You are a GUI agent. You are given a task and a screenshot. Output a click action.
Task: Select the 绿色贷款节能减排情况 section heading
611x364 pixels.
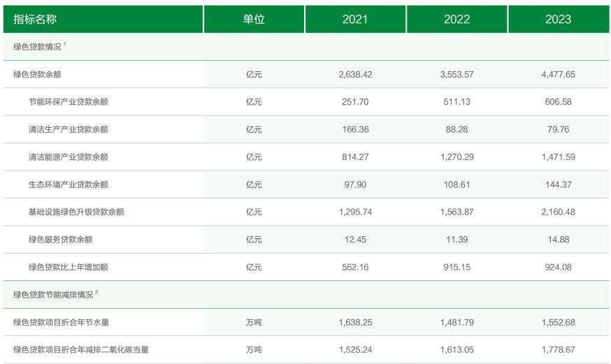53,295
